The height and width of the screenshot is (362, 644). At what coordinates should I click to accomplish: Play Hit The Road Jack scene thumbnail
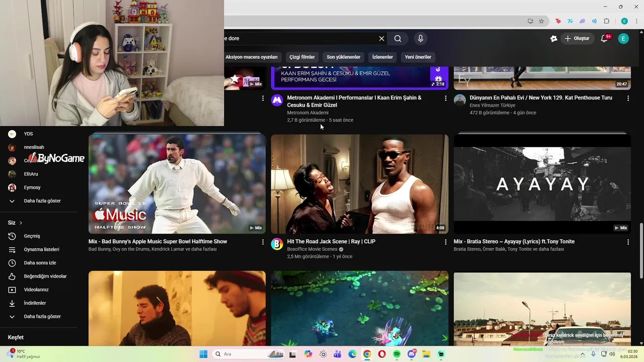360,184
